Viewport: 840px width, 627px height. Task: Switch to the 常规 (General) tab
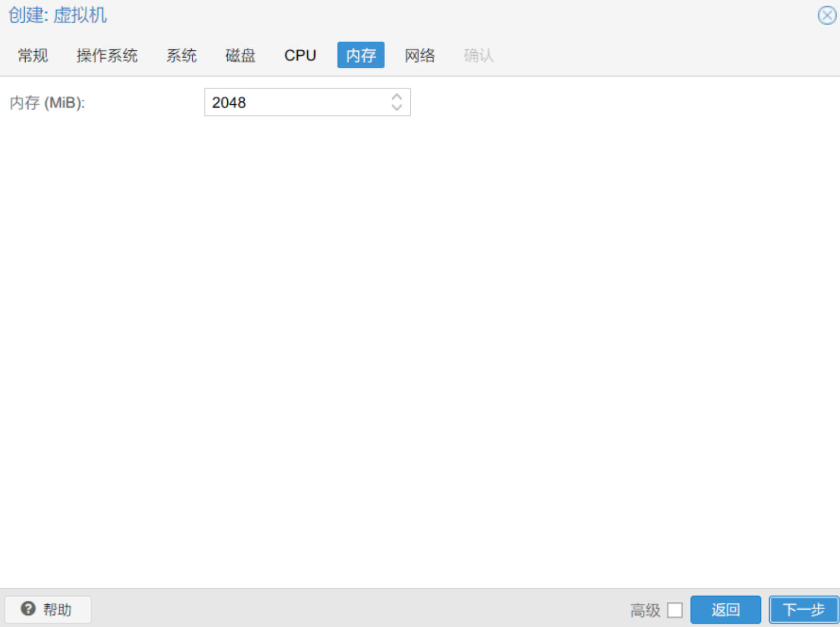click(33, 55)
